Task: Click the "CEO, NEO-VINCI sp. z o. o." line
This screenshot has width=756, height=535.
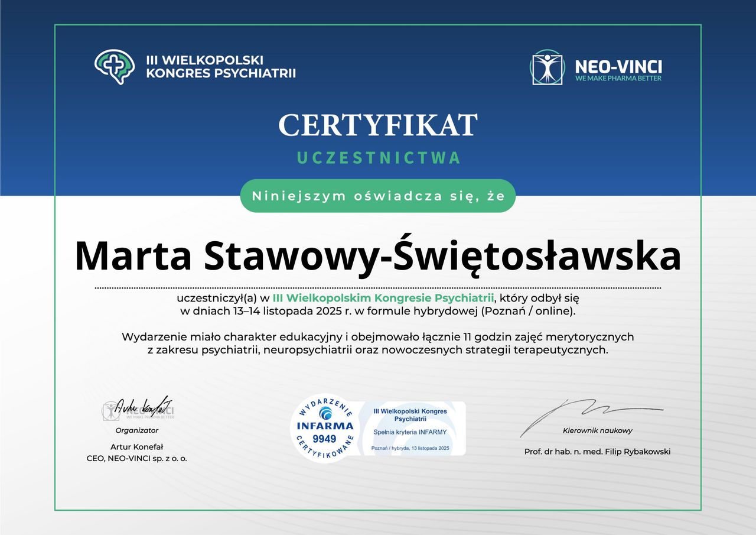Action: click(137, 458)
